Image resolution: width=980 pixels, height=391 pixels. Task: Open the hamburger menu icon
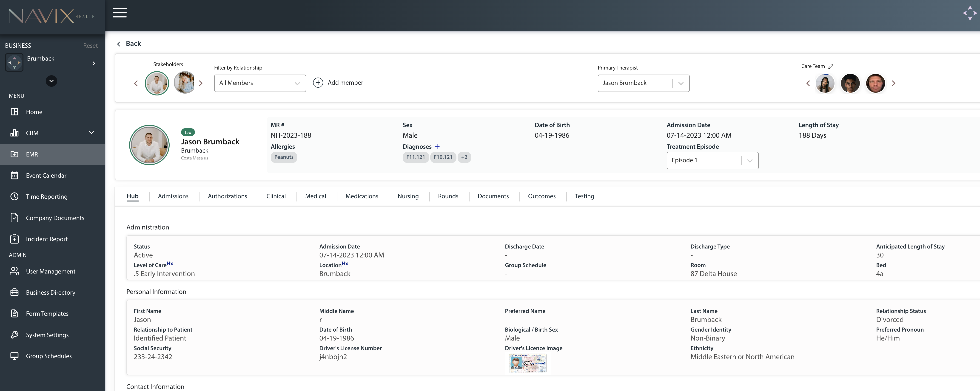[120, 13]
